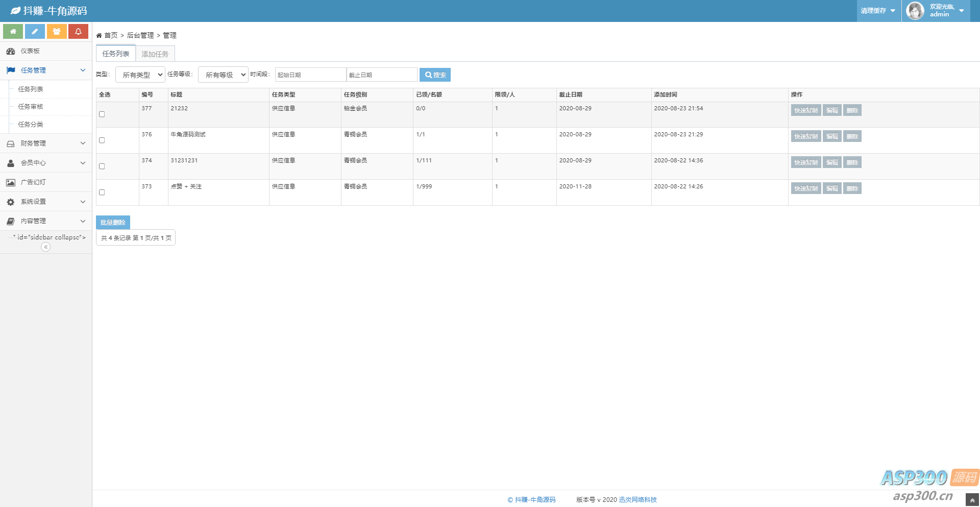Click the 批量删除 batch delete button
Image resolution: width=980 pixels, height=507 pixels.
tap(113, 223)
